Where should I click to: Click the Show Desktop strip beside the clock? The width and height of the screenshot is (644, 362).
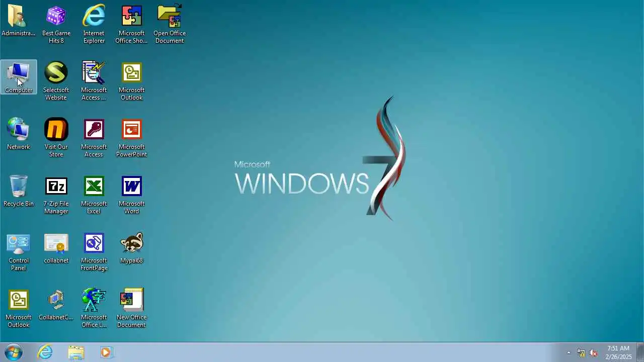pos(640,352)
